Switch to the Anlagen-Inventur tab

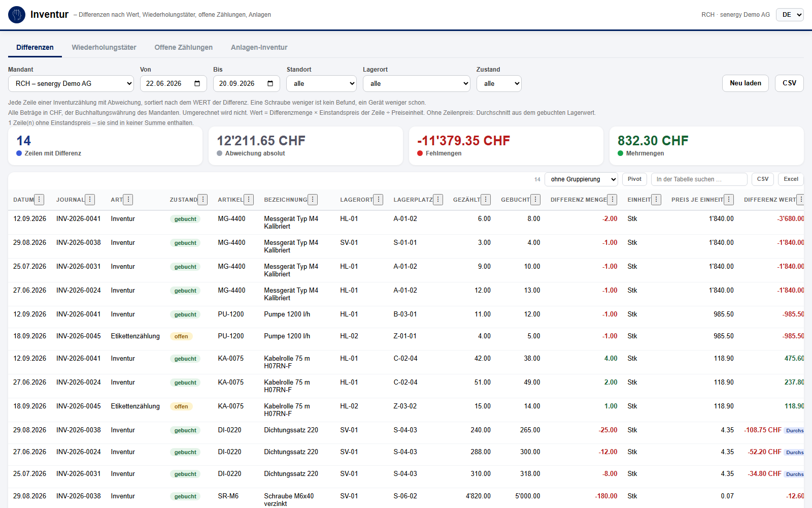[x=259, y=47]
